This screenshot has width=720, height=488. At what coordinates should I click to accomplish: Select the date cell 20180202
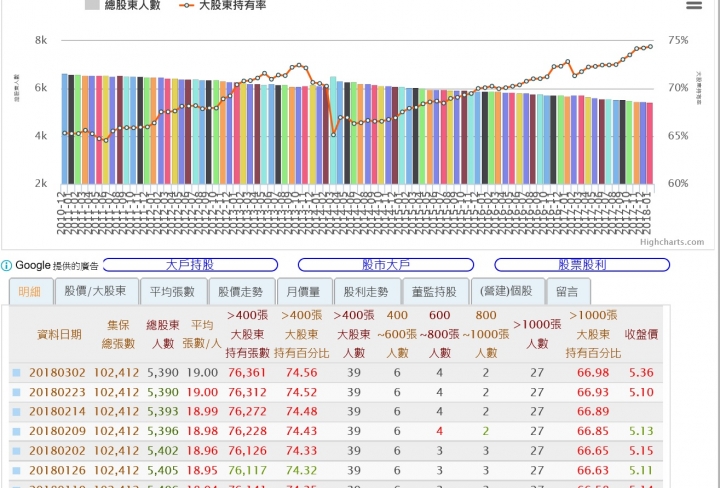57,451
